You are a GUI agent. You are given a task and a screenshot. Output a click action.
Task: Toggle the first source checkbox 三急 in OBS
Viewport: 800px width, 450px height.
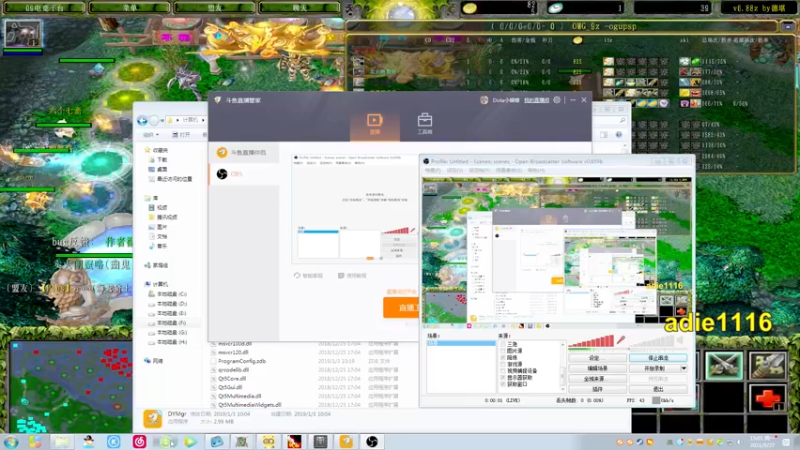pyautogui.click(x=503, y=344)
